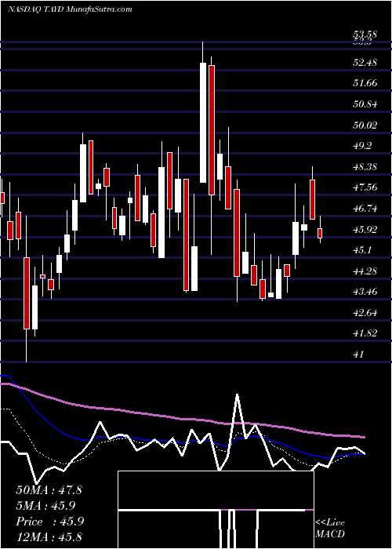Screen dimensions: 392x549
Task: Click the 47.56 price label
Action: point(365,187)
